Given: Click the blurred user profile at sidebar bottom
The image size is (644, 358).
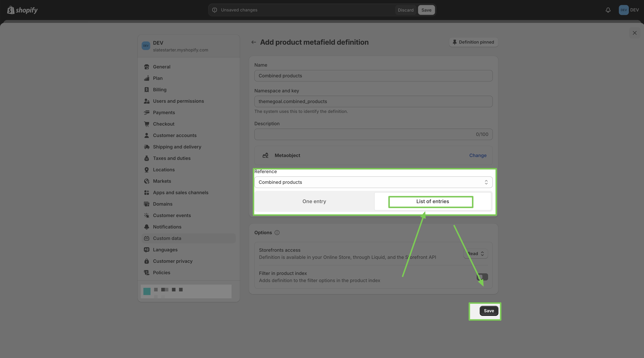Looking at the screenshot, I should [x=186, y=291].
